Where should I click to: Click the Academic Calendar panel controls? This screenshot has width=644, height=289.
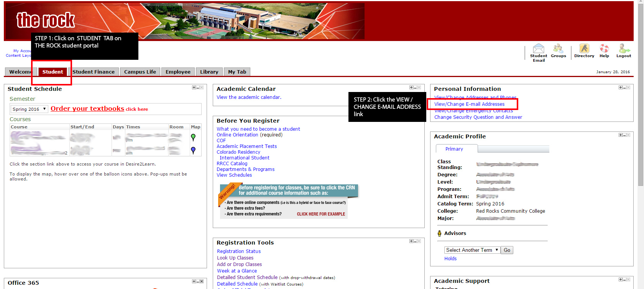coord(415,88)
